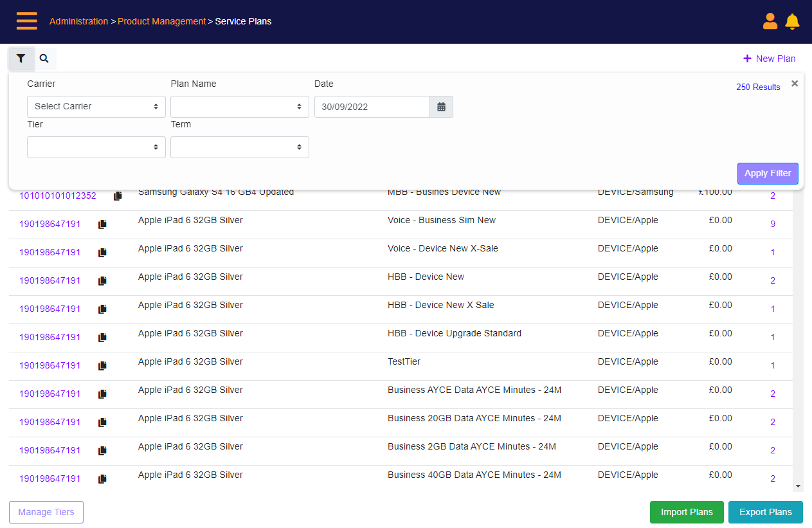Copy icon for Voice - Business Sim New row

(102, 224)
